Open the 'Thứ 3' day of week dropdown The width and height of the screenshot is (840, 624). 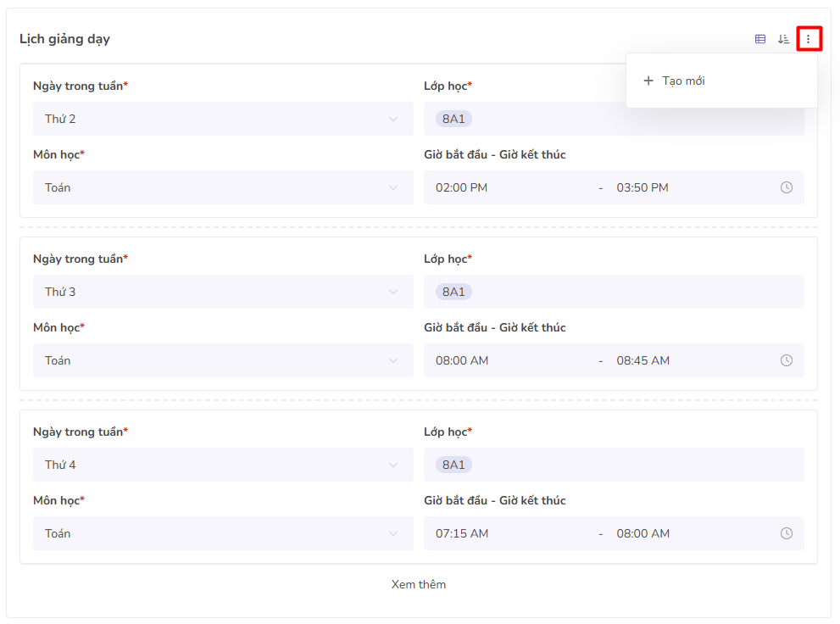223,292
